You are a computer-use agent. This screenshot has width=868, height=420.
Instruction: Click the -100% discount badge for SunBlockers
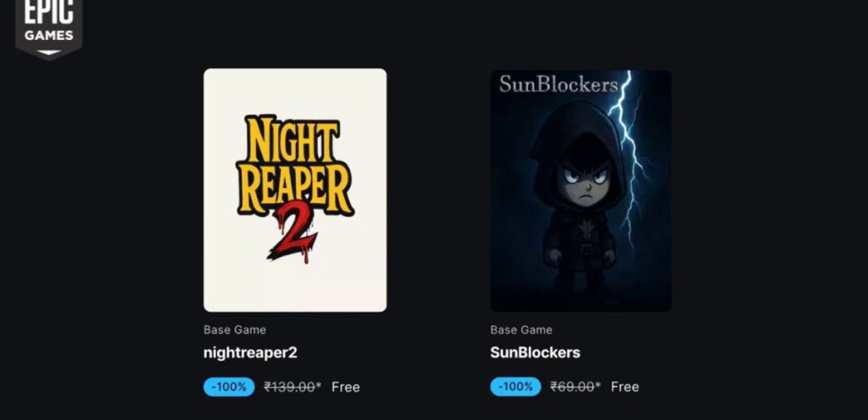tap(515, 387)
